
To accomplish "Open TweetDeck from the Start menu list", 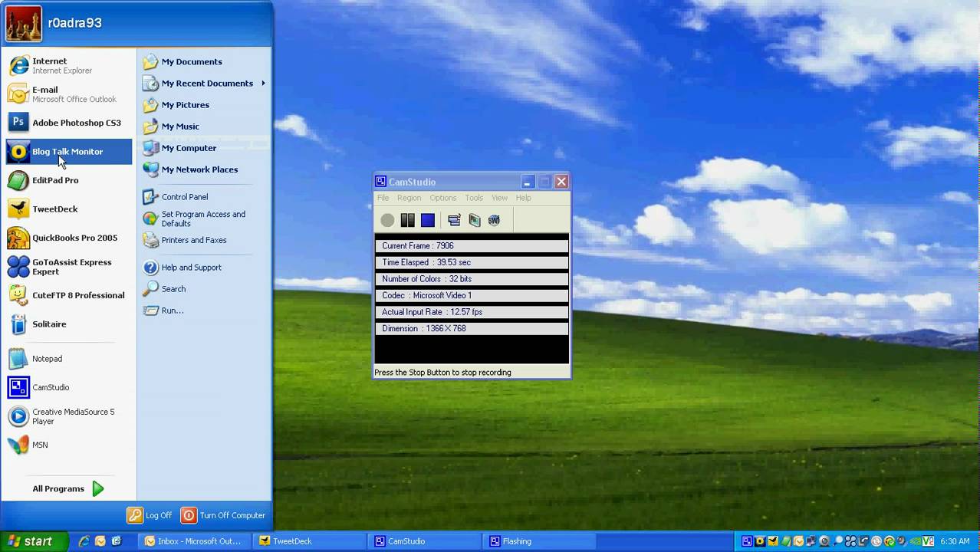I will [x=68, y=209].
